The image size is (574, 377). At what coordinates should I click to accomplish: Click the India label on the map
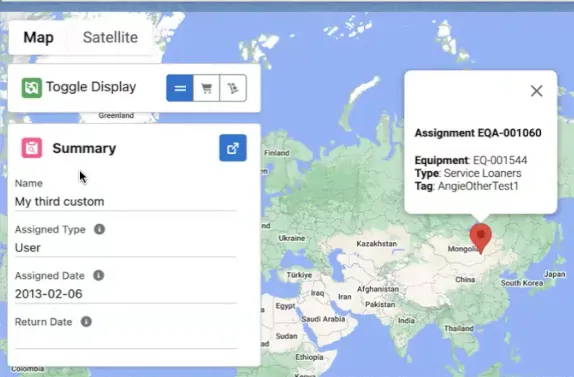pyautogui.click(x=406, y=321)
